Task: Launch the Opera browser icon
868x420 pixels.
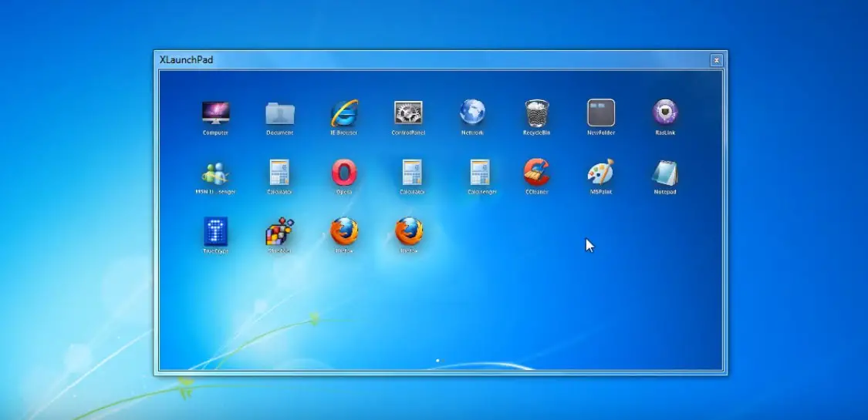Action: tap(344, 173)
